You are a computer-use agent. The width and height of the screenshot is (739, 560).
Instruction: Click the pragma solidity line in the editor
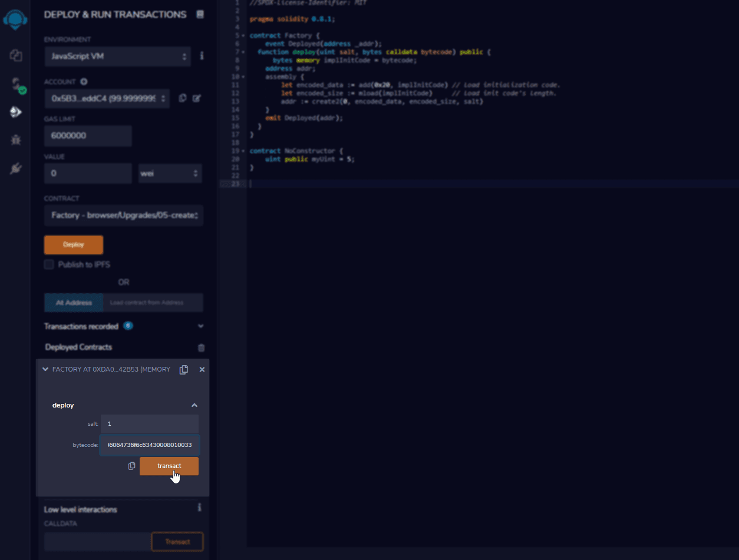pyautogui.click(x=292, y=19)
